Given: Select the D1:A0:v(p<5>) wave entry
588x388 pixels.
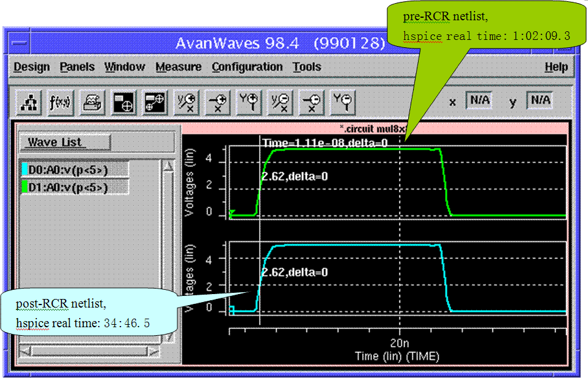Looking at the screenshot, I should point(75,187).
